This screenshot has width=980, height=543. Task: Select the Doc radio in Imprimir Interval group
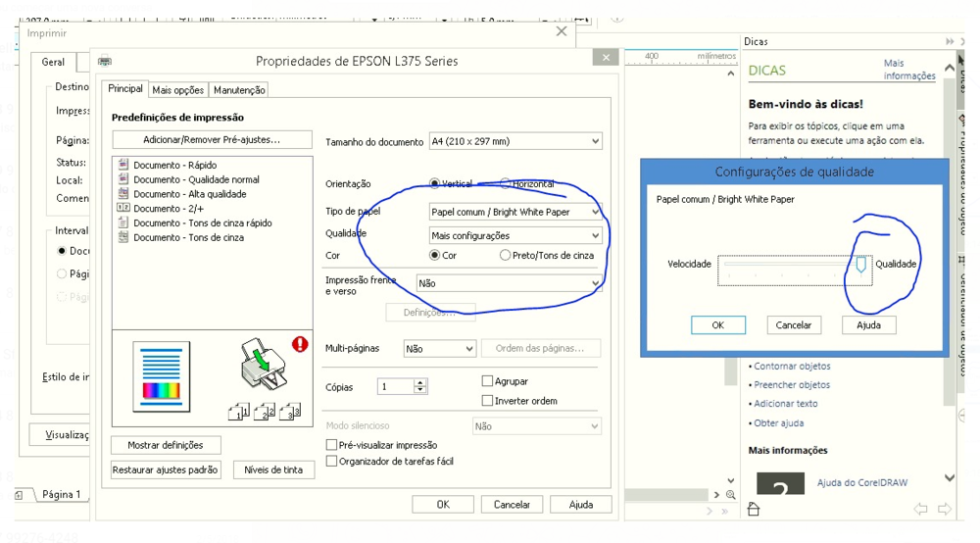[61, 251]
